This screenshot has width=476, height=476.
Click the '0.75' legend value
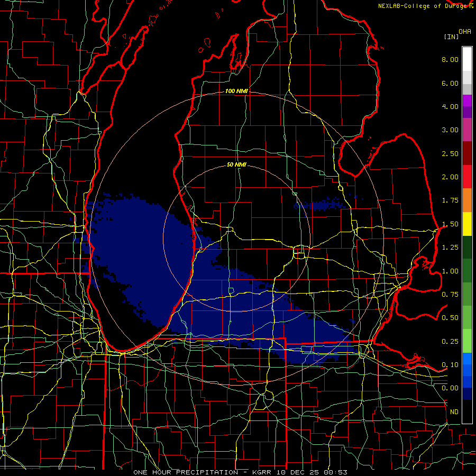coord(450,295)
